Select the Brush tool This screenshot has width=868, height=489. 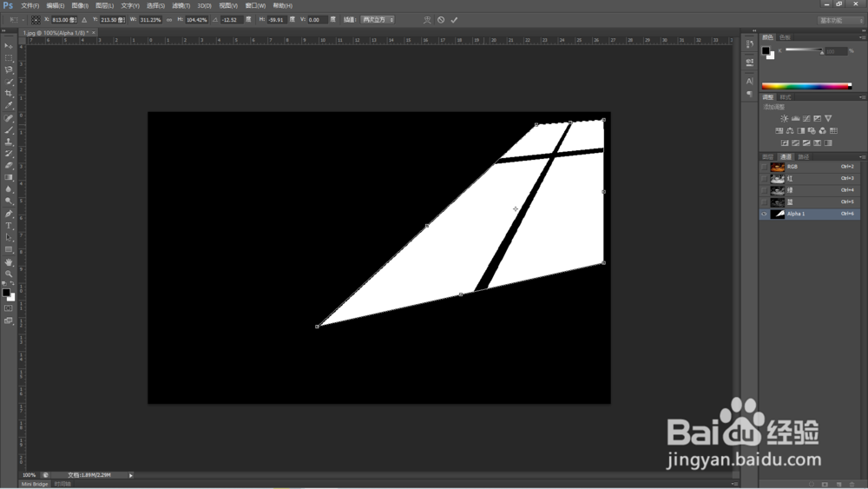9,130
